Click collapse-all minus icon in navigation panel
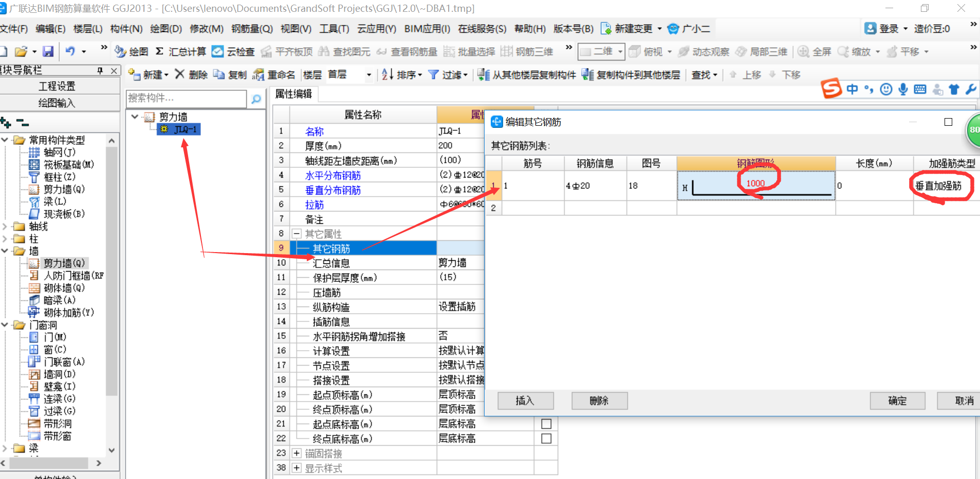The image size is (980, 479). (x=22, y=123)
